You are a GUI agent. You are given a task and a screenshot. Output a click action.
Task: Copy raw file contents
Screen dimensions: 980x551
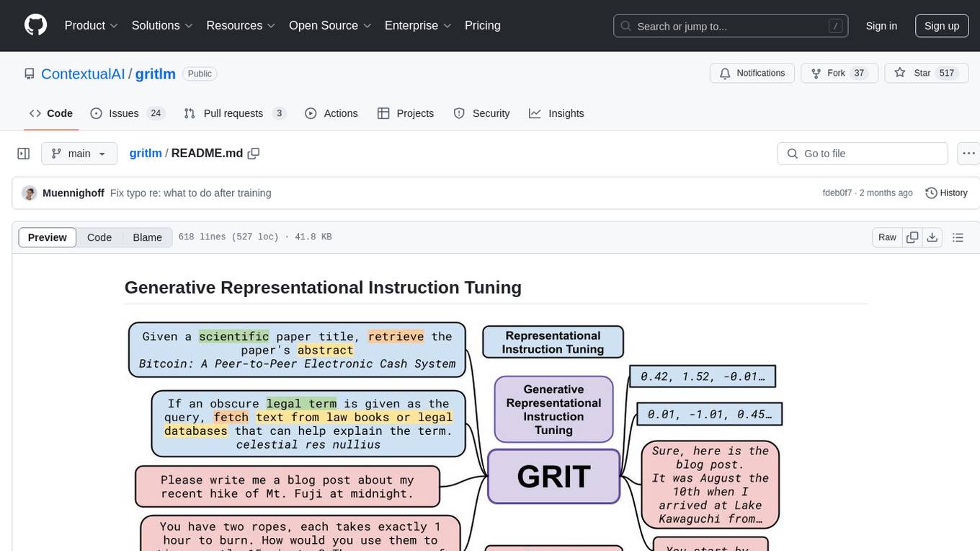(x=912, y=237)
